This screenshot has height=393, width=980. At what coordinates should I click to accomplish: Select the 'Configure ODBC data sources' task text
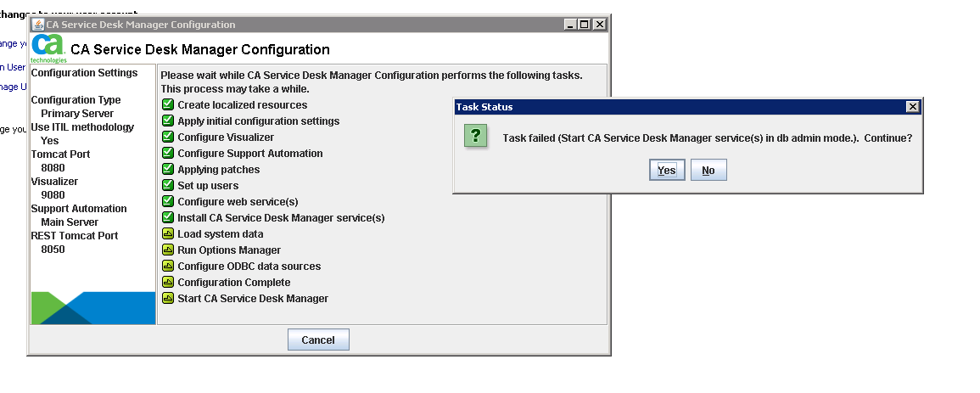[249, 267]
